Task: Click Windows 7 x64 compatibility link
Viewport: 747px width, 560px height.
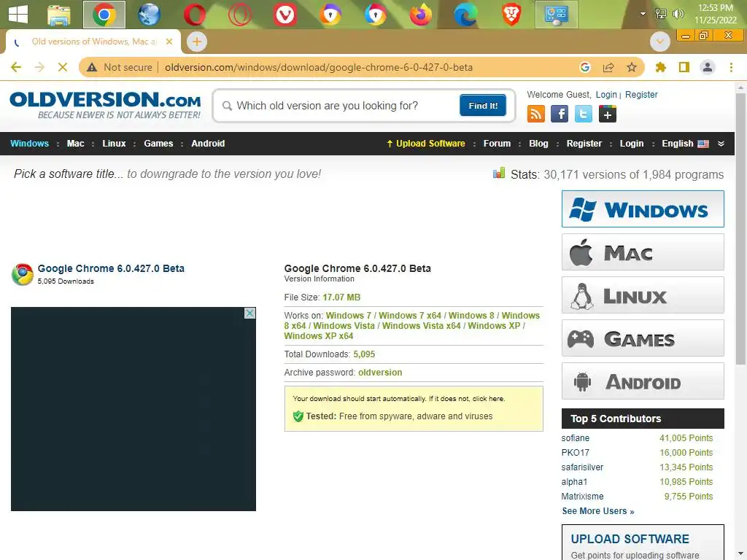Action: (410, 315)
